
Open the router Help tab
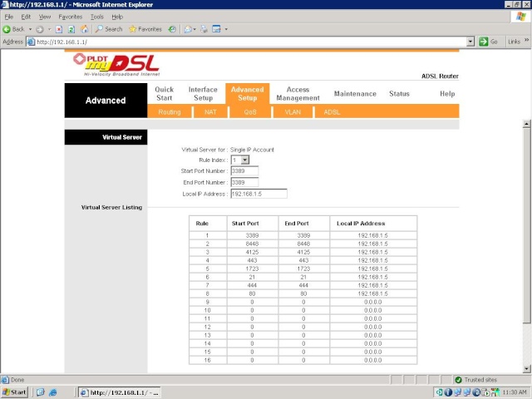447,94
